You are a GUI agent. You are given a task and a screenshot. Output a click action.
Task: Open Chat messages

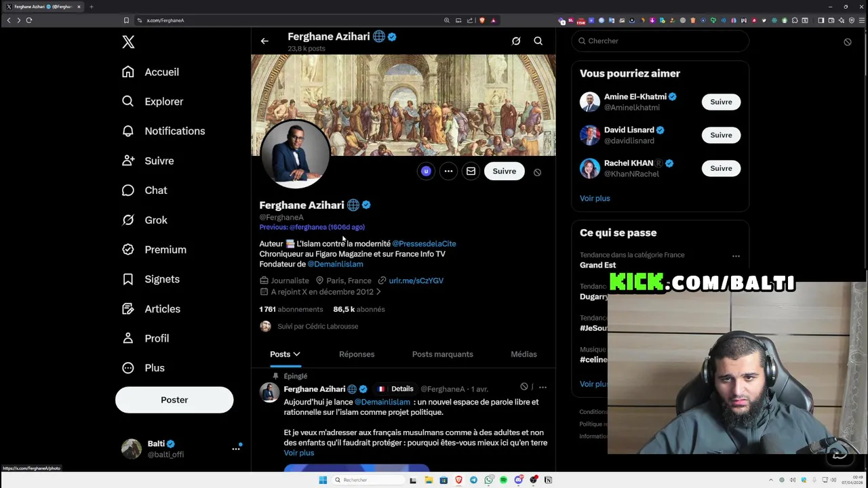[x=144, y=190]
